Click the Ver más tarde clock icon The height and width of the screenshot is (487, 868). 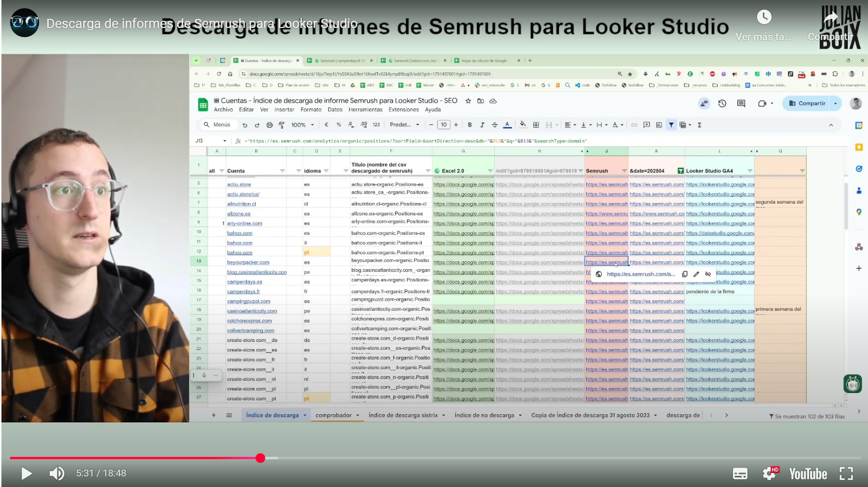pyautogui.click(x=764, y=17)
